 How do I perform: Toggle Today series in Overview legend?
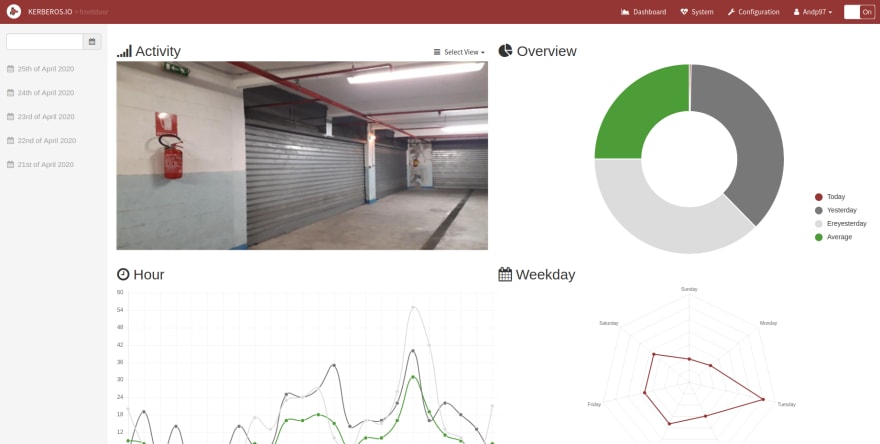tap(830, 197)
